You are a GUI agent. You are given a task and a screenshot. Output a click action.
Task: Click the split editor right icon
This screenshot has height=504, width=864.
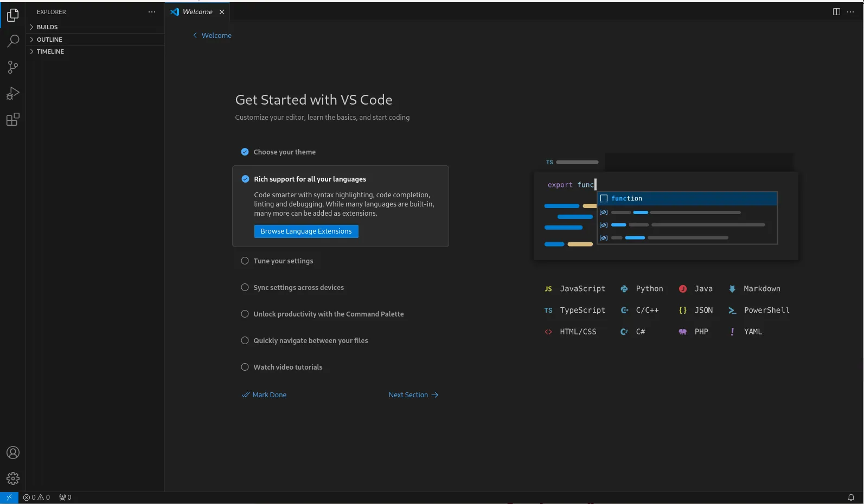click(836, 12)
